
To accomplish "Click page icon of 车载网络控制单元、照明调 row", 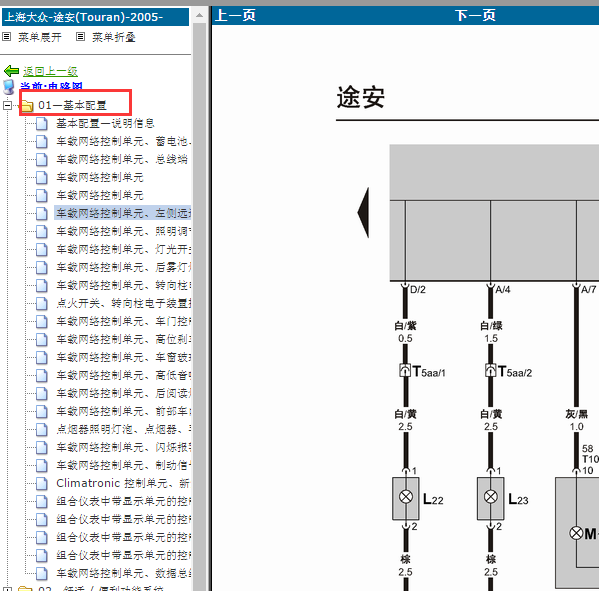I will coord(42,231).
